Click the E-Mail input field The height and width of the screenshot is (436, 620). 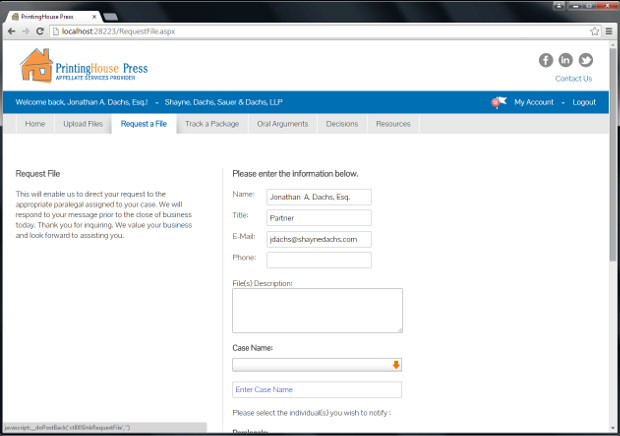tap(319, 239)
